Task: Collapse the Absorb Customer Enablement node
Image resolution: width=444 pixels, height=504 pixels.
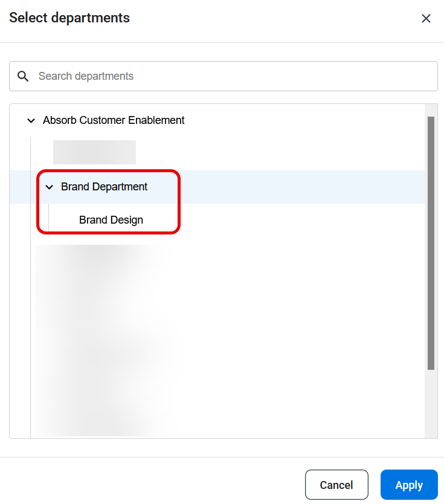Action: tap(31, 120)
